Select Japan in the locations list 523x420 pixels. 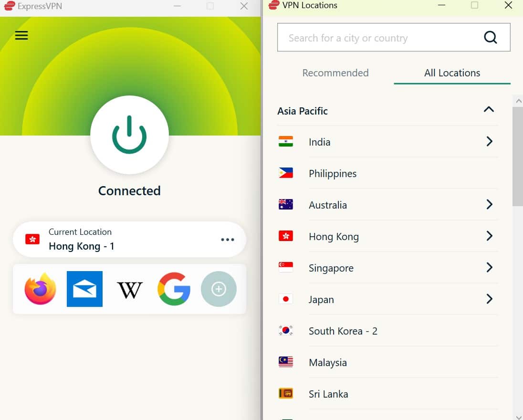[387, 299]
